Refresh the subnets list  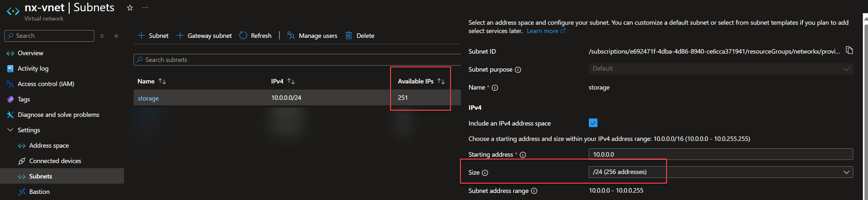[x=255, y=35]
